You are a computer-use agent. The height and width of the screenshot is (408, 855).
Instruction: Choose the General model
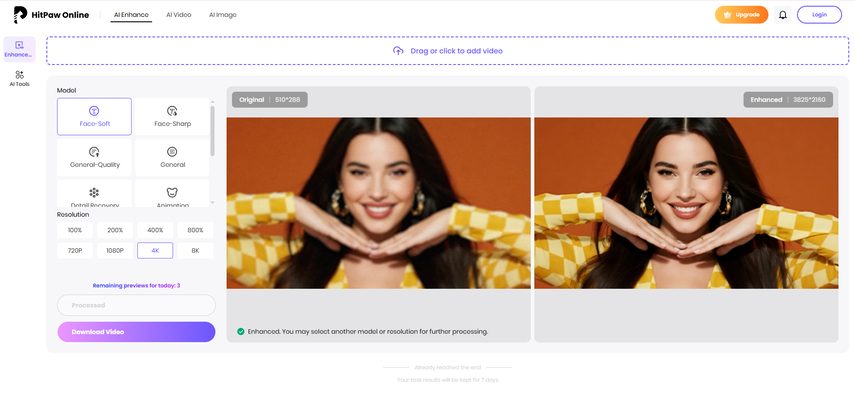172,157
